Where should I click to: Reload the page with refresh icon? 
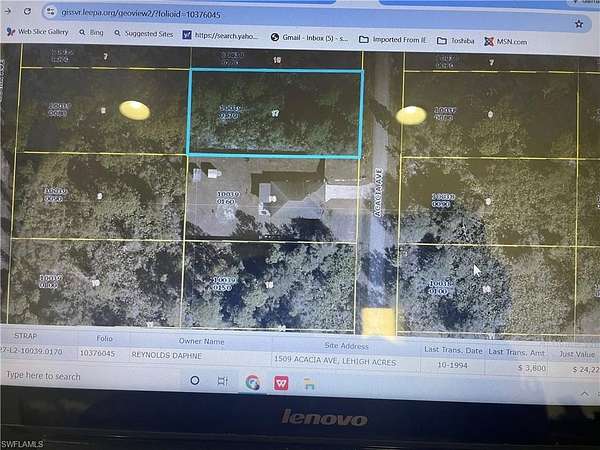coord(27,11)
